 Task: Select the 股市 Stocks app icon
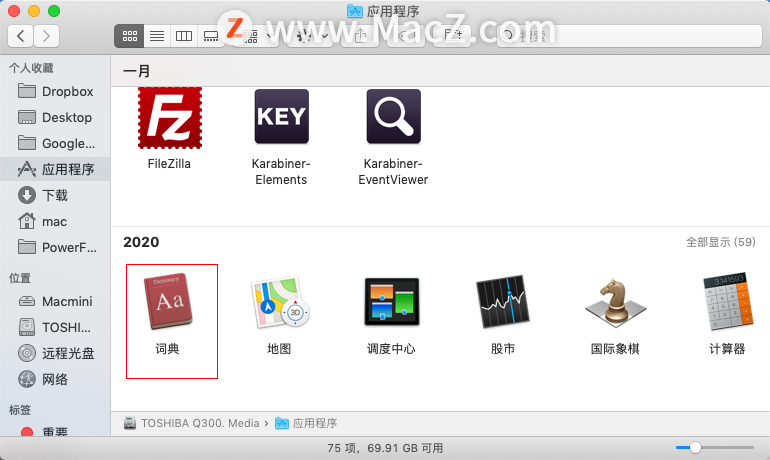[x=503, y=301]
